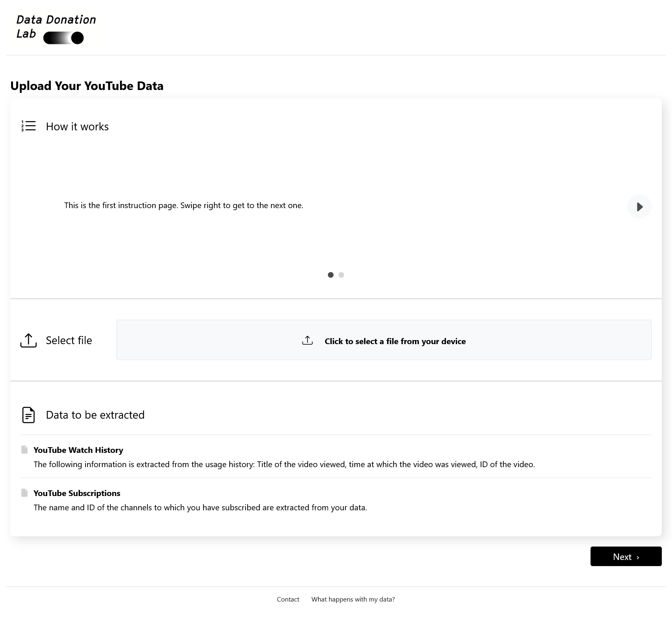Open What happens with my data?
Viewport: 672px width, 617px height.
(353, 599)
